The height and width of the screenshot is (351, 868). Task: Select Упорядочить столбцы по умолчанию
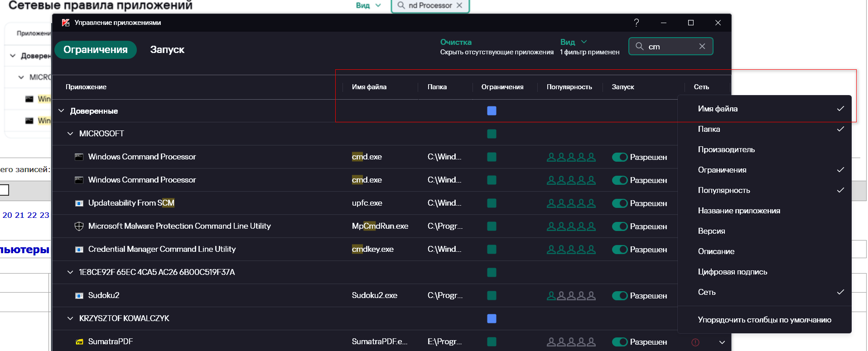[765, 320]
